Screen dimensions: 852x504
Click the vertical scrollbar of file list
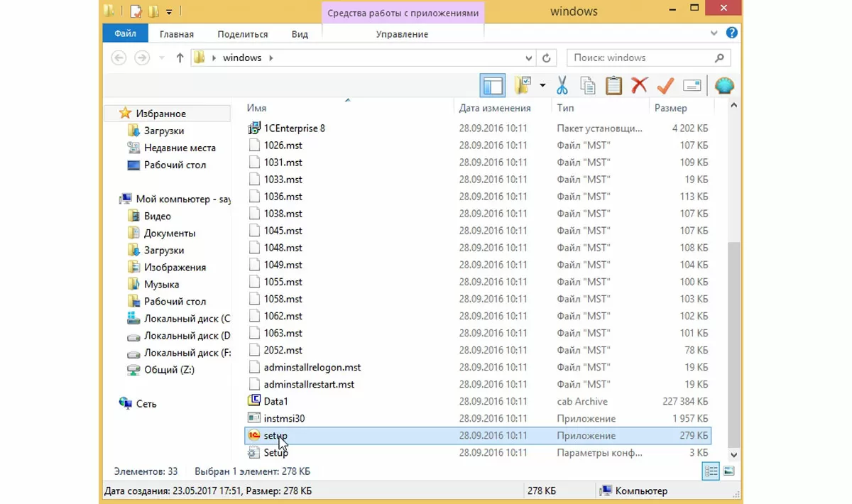click(x=734, y=282)
